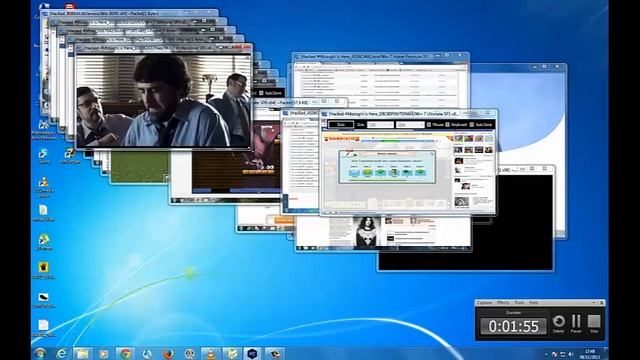This screenshot has width=640, height=360.
Task: Click the 0:01:55 duration display
Action: pos(513,326)
